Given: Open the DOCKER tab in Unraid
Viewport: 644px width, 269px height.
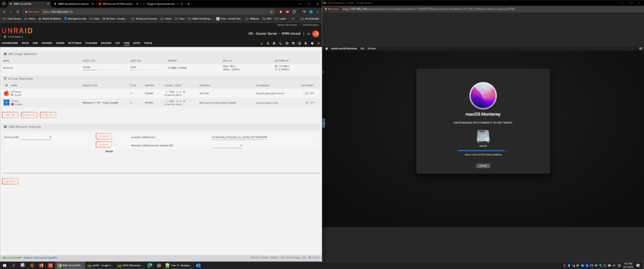Looking at the screenshot, I should 106,43.
